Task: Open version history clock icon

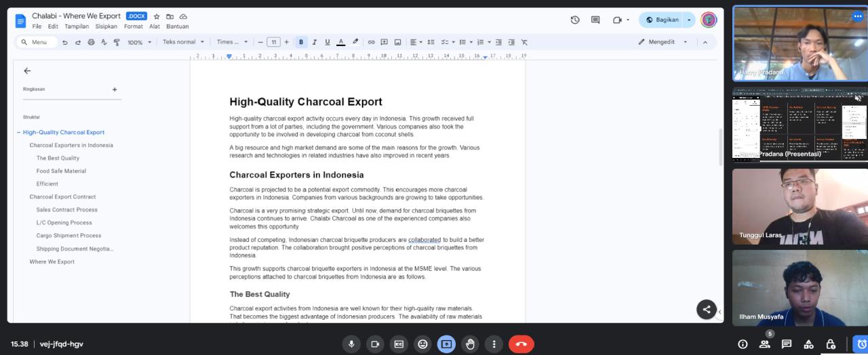Action: click(575, 20)
